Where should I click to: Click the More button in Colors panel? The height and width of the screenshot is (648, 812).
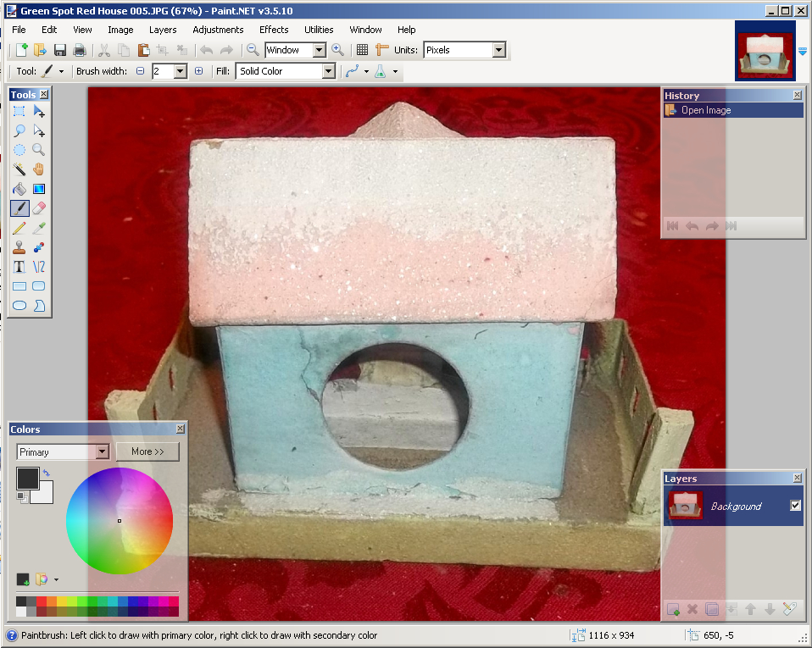point(147,451)
